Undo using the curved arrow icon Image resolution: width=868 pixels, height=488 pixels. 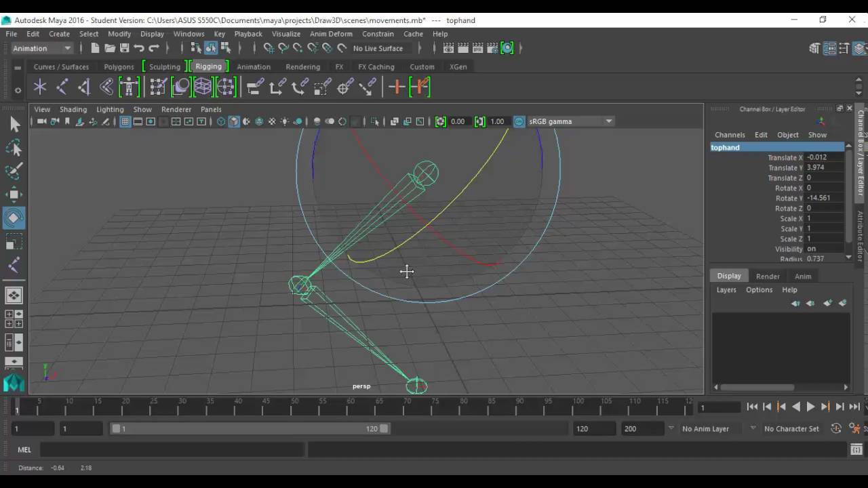(139, 48)
